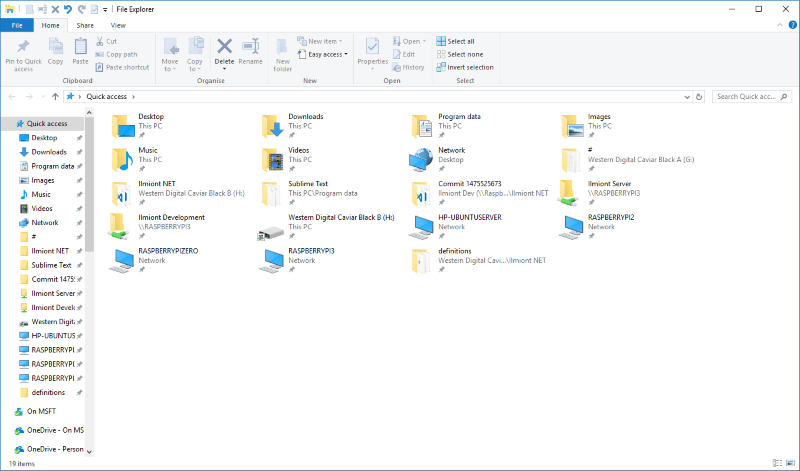800x471 pixels.
Task: Click the Help question mark icon
Action: (791, 24)
